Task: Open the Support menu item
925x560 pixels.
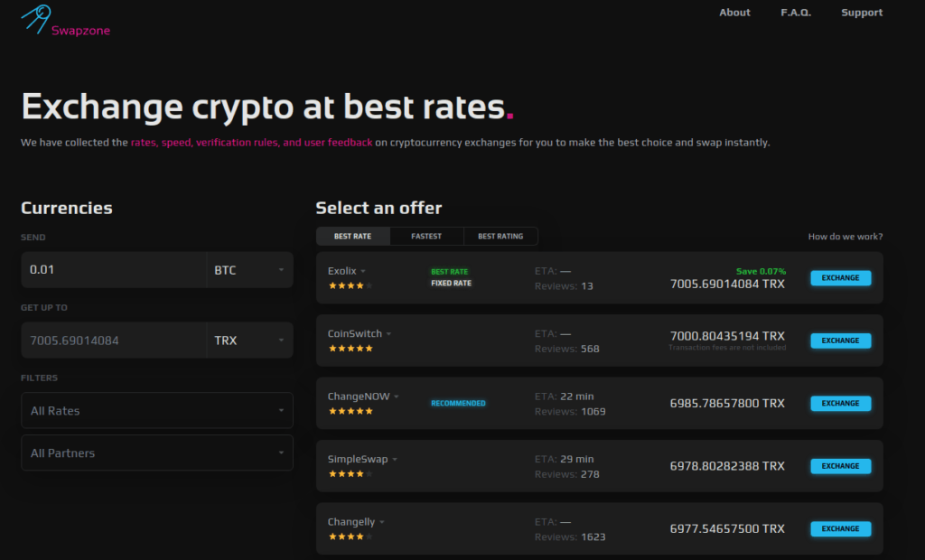Action: (861, 12)
